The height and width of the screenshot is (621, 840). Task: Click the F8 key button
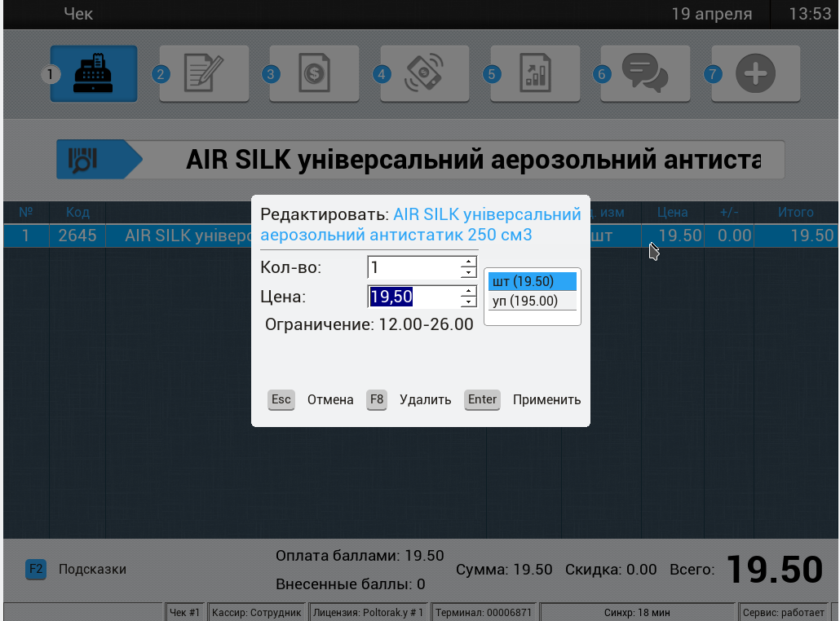377,399
